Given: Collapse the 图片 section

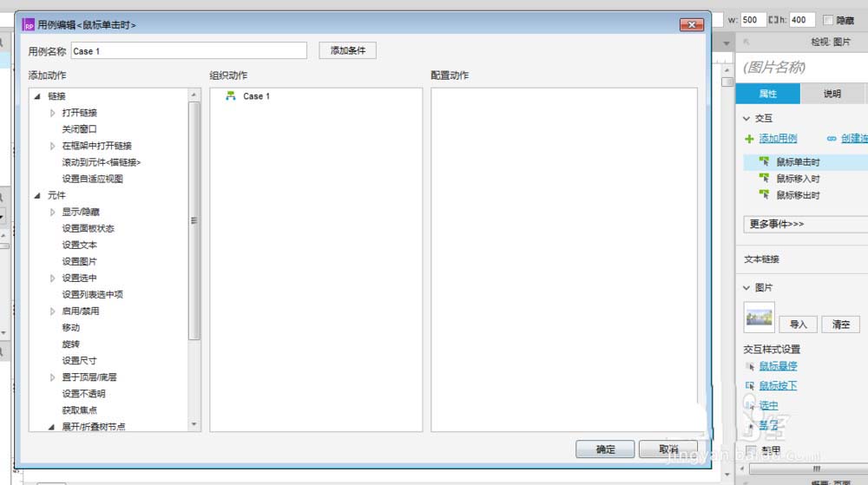Looking at the screenshot, I should coord(746,287).
